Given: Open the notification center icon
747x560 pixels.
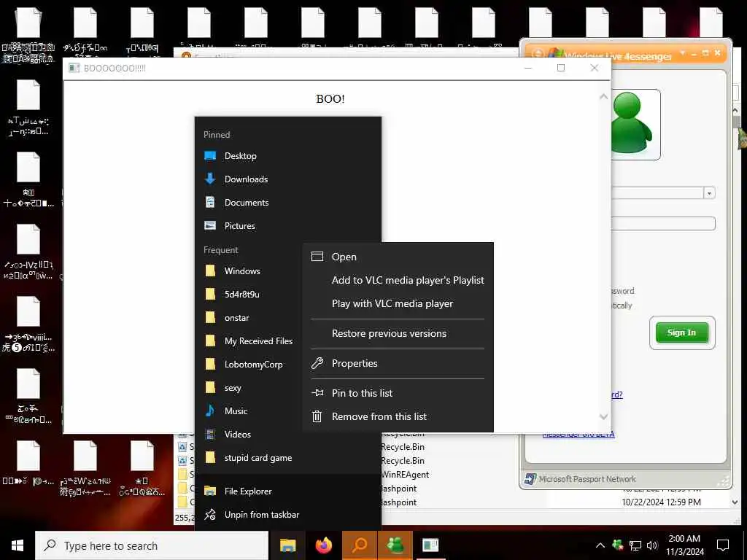Looking at the screenshot, I should (723, 545).
